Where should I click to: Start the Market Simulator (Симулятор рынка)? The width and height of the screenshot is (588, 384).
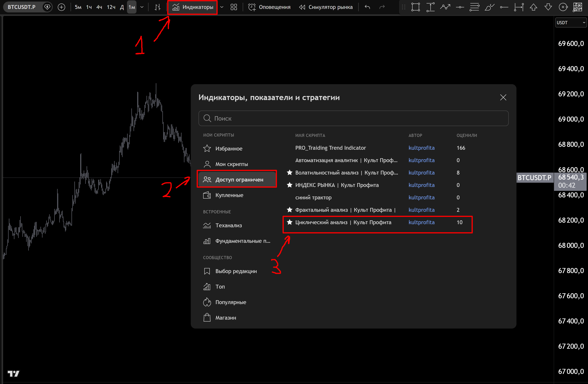(x=326, y=7)
